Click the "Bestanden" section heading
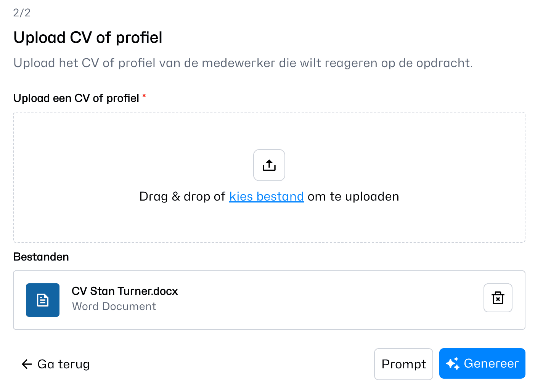The height and width of the screenshot is (392, 543). [x=41, y=257]
